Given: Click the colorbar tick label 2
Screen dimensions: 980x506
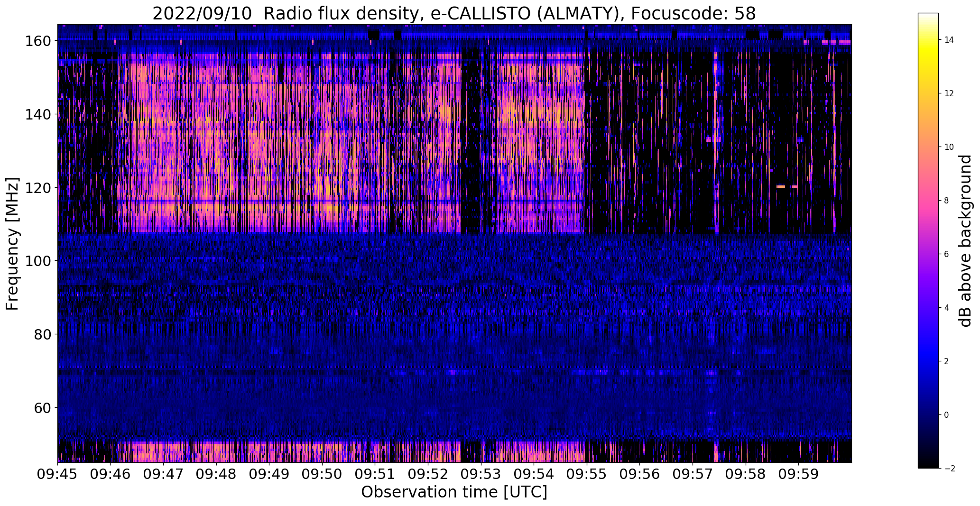Looking at the screenshot, I should [x=947, y=361].
